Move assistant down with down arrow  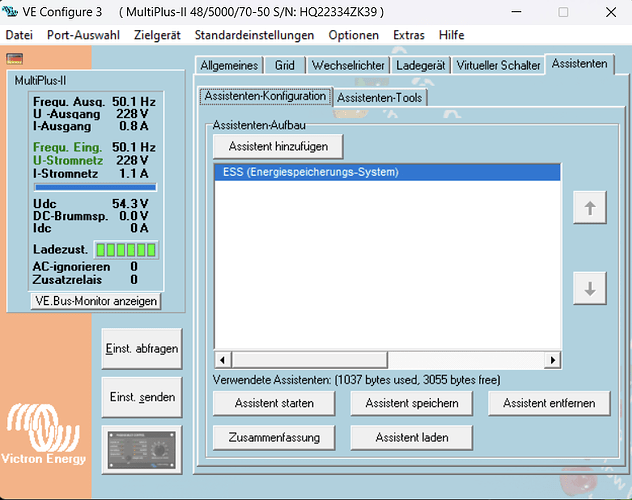[x=590, y=288]
